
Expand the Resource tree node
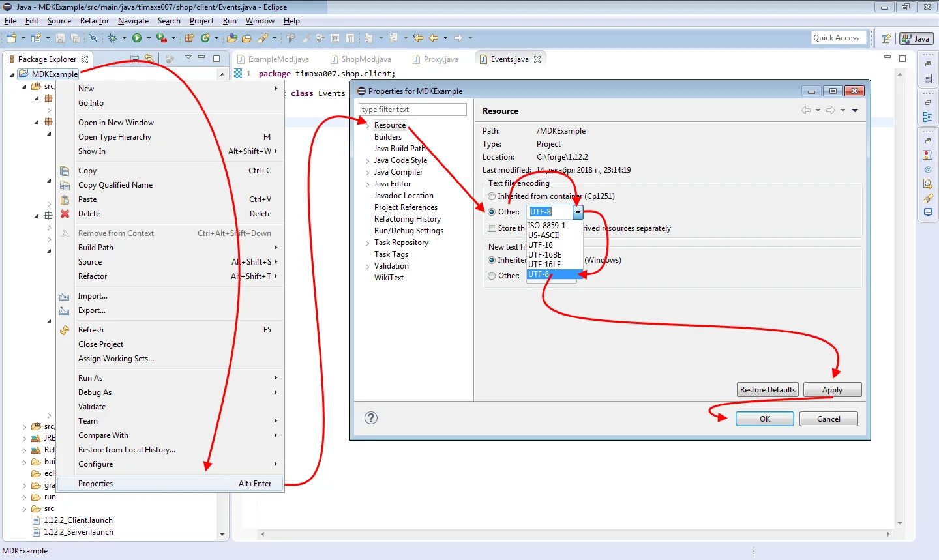click(367, 125)
